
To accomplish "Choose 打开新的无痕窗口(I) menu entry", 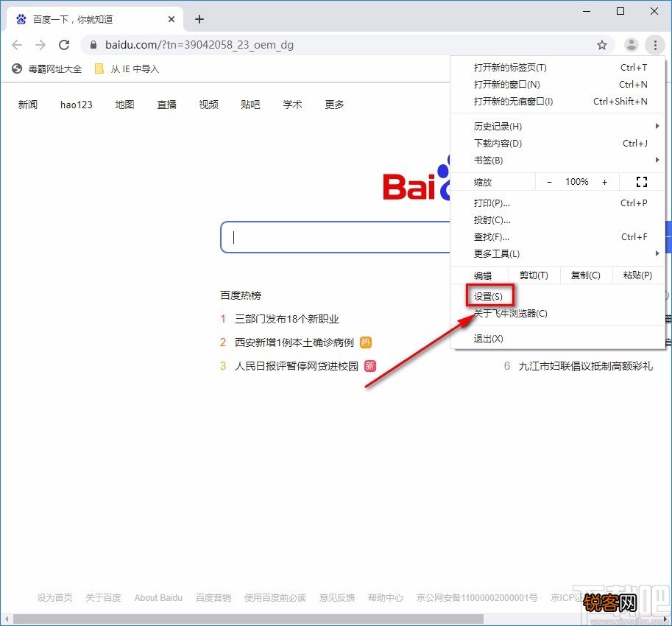I will [558, 101].
